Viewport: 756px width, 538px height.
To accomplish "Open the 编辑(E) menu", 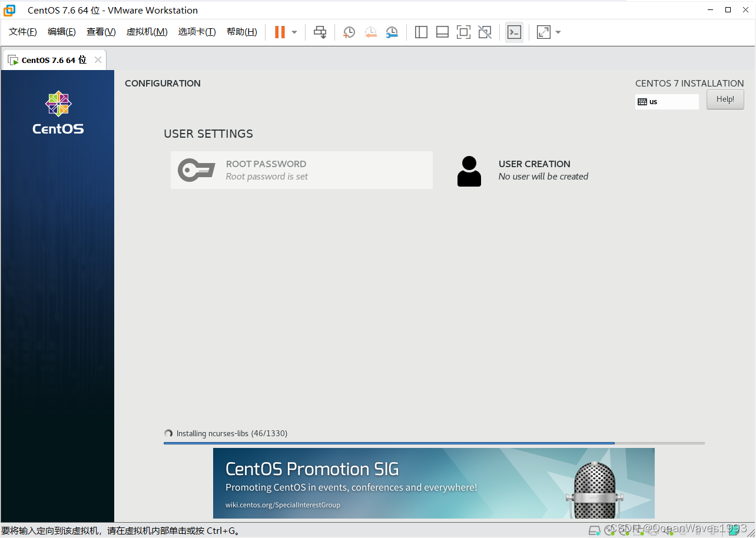I will (x=62, y=32).
